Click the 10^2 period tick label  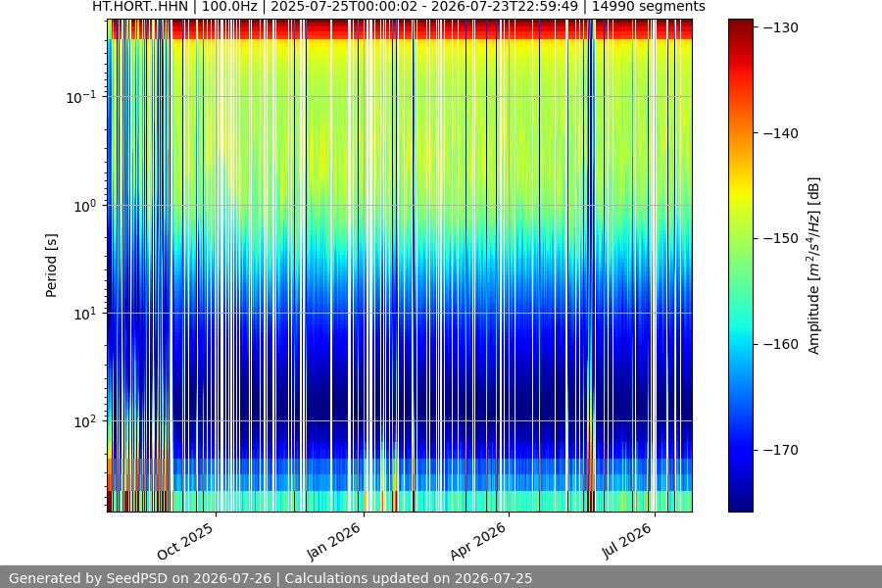point(84,421)
